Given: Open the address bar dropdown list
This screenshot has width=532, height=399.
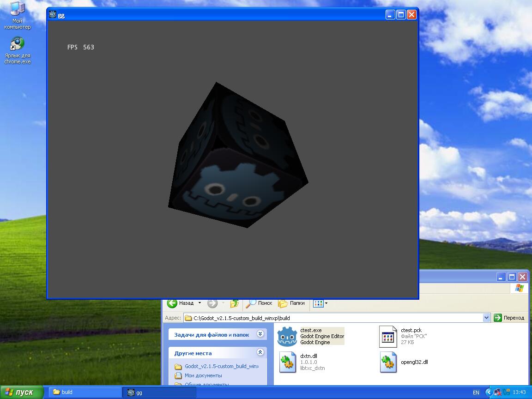Looking at the screenshot, I should [486, 318].
